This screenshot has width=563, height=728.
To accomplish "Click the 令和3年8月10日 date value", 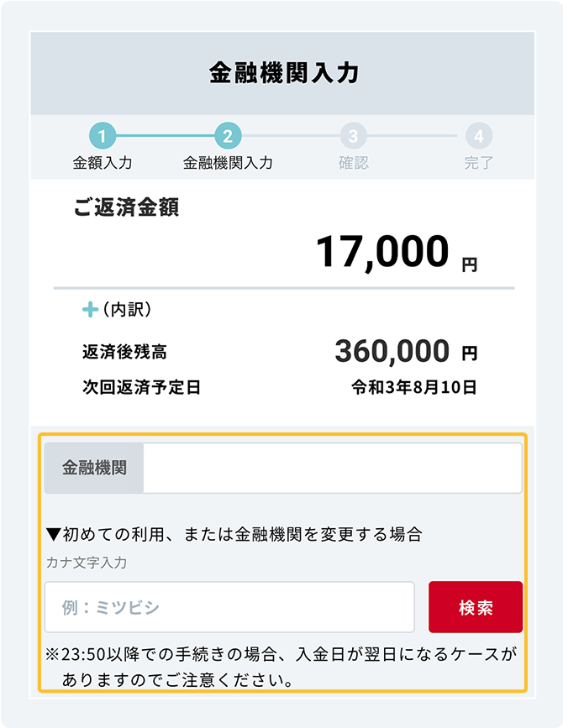I will coord(414,387).
